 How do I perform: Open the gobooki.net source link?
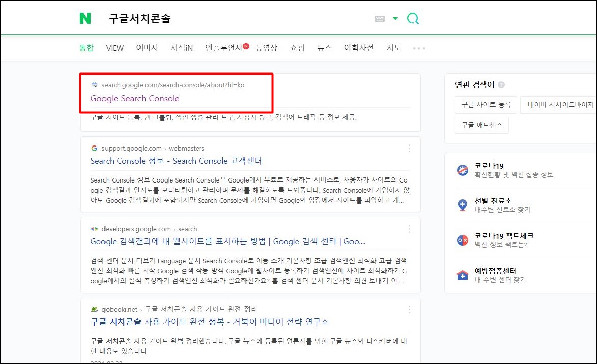179,309
